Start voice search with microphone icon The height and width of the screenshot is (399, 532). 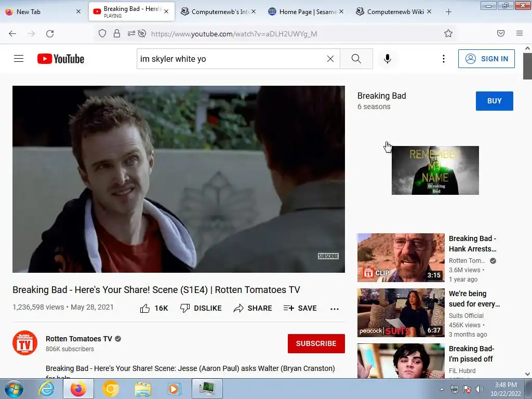pos(388,59)
